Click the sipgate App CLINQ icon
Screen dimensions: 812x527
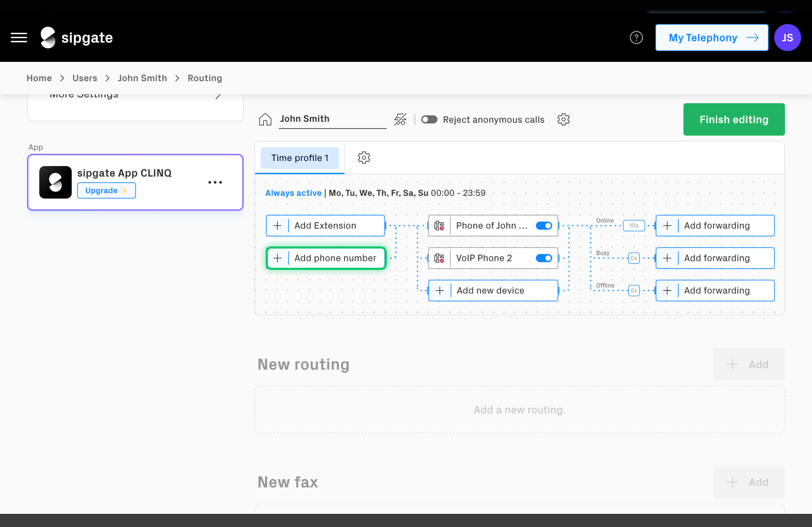[x=56, y=182]
